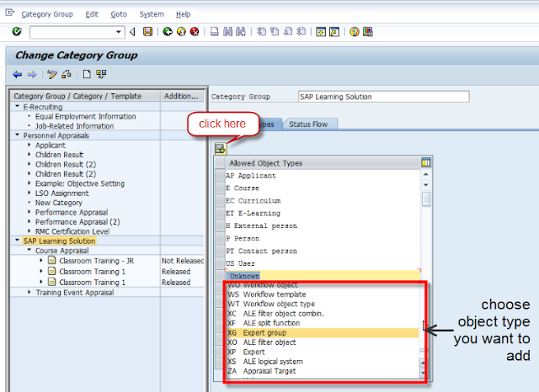This screenshot has height=392, width=539.
Task: Click the blue previous arrow icon
Action: click(x=17, y=74)
